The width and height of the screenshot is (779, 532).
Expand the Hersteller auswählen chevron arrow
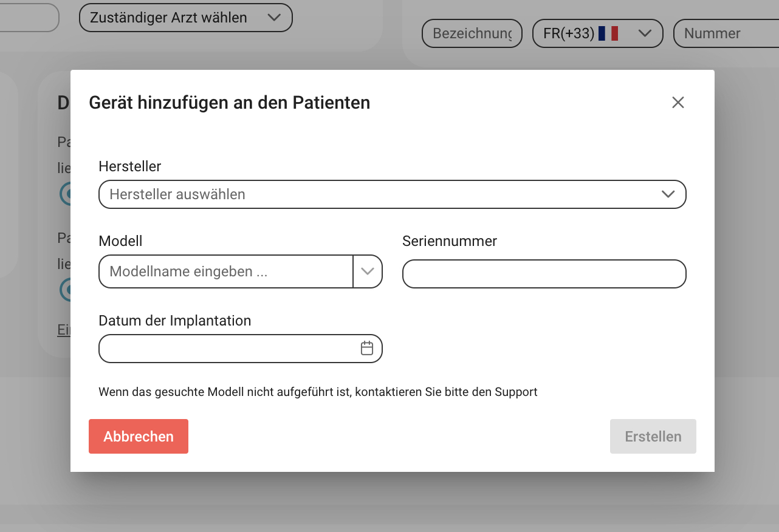coord(668,194)
